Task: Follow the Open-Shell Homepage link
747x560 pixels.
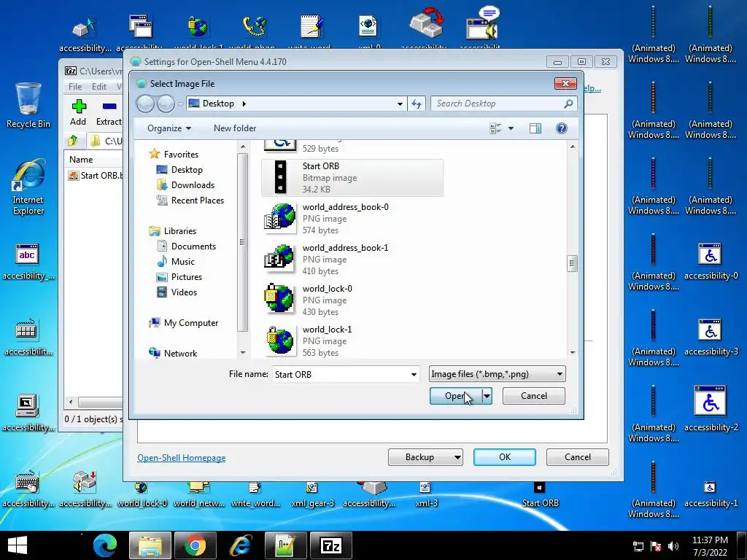Action: point(182,458)
